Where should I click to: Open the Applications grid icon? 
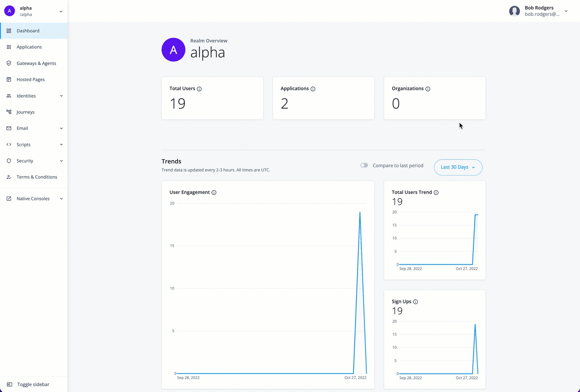coord(8,47)
